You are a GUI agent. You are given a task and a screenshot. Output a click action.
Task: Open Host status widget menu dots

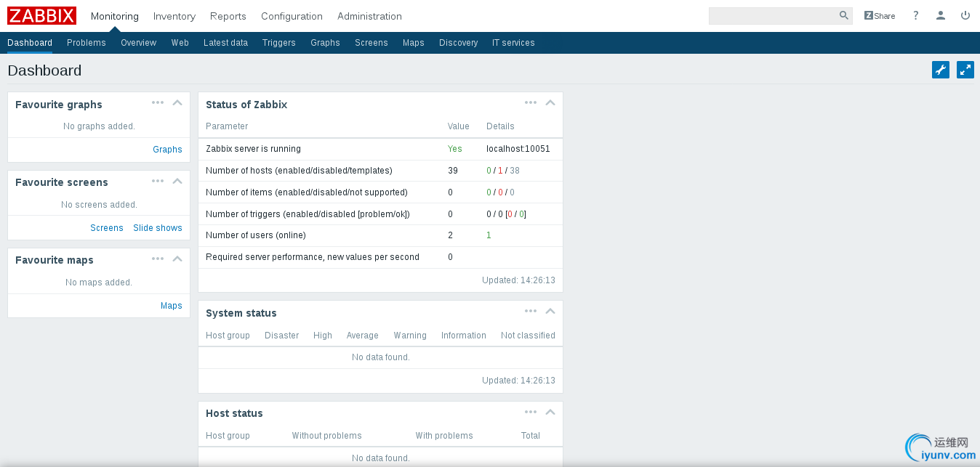tap(531, 412)
